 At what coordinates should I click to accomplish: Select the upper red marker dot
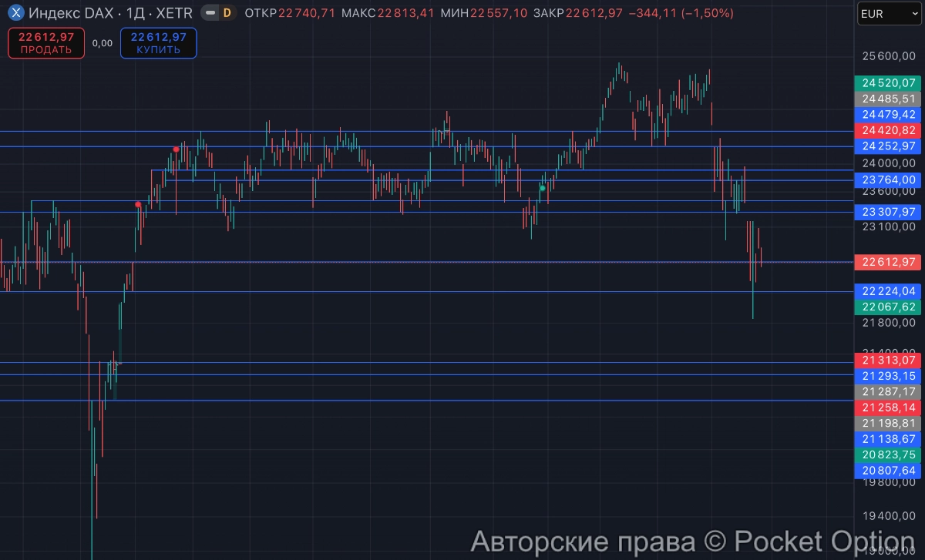177,149
